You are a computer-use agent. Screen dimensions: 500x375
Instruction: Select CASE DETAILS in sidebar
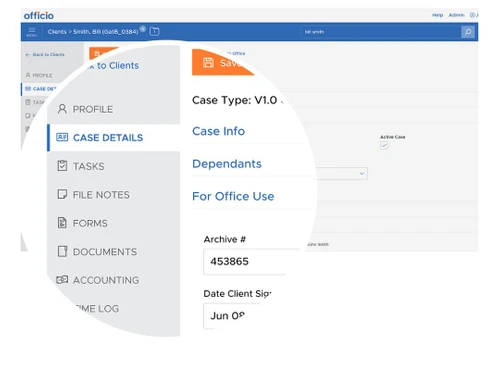coord(113,138)
